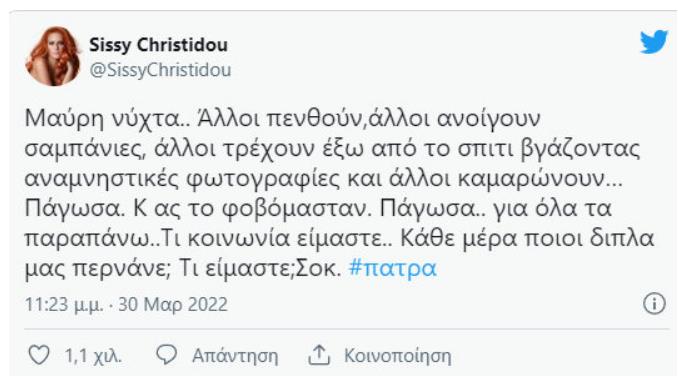Open Sissy Christidou's profile avatar
The width and height of the screenshot is (678, 376).
pyautogui.click(x=54, y=56)
